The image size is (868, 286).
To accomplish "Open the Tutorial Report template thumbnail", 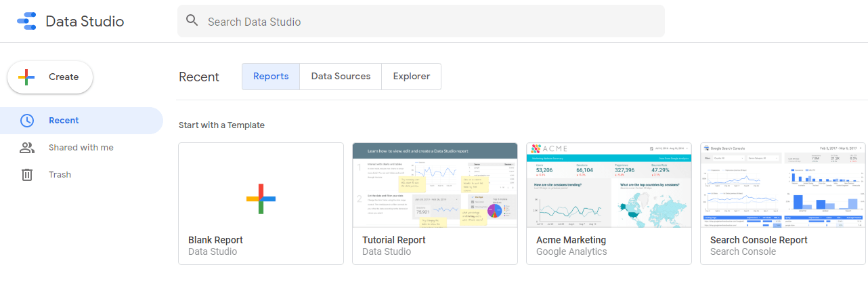I will point(435,185).
